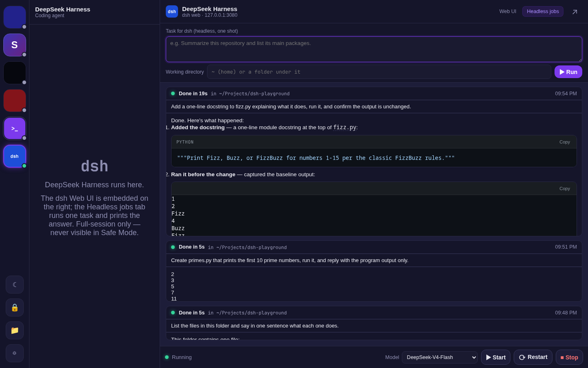Open the topmost dark blue sidebar tile
This screenshot has width=588, height=368.
[15, 17]
